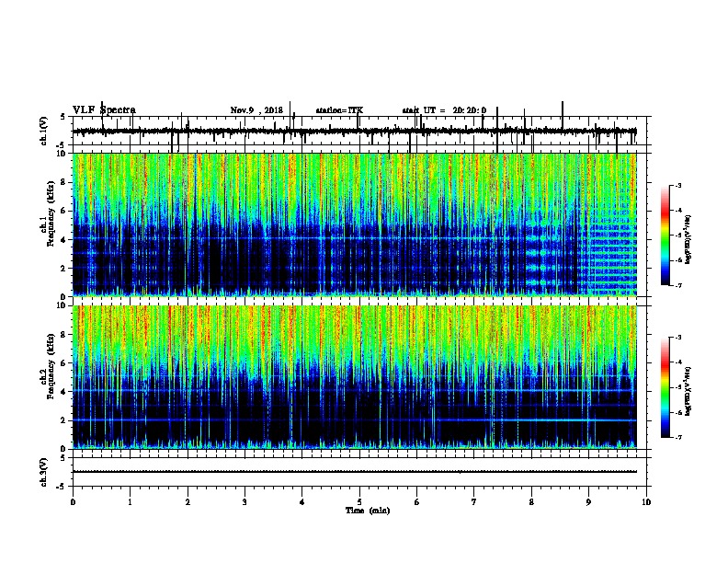Click inside the ch.1 spectrogram panel
This screenshot has width=728, height=563.
pos(355,224)
